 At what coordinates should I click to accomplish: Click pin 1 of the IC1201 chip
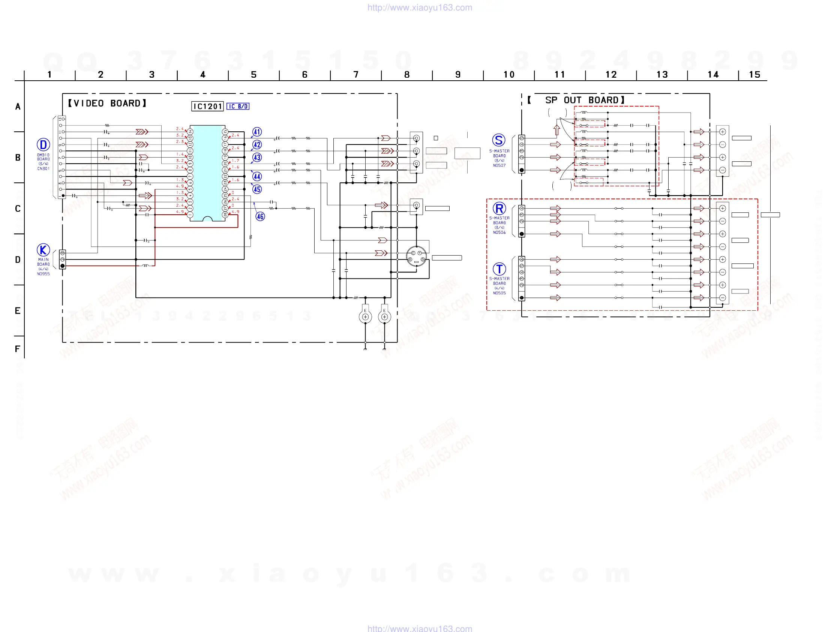point(190,215)
